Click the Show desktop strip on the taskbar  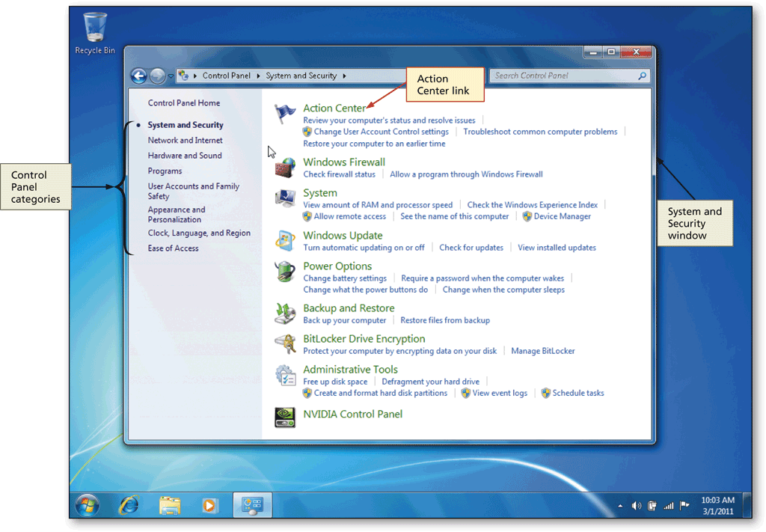click(x=747, y=505)
